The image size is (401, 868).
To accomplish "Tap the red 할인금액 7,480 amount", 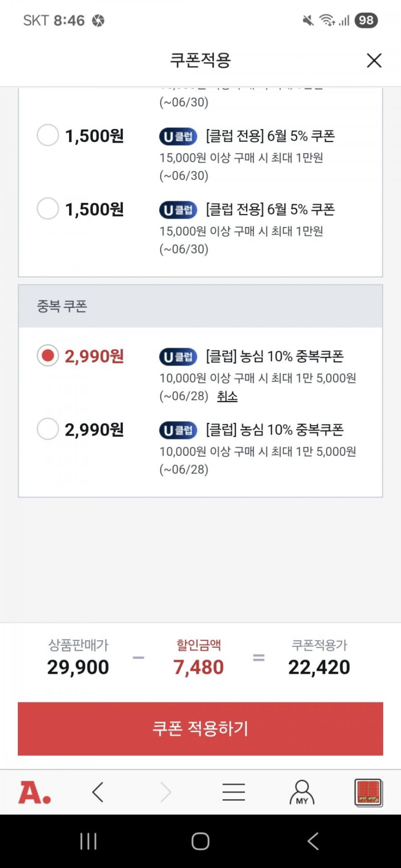I will click(x=198, y=667).
